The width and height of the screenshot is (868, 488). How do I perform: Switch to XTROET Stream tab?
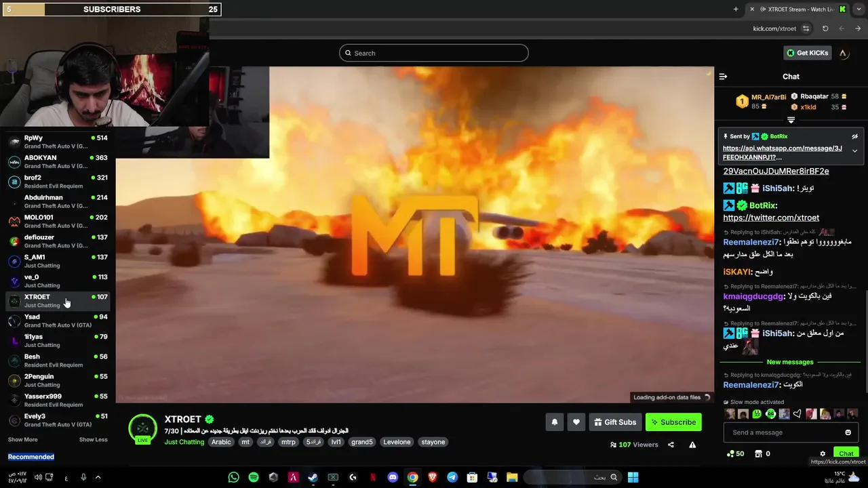(797, 9)
